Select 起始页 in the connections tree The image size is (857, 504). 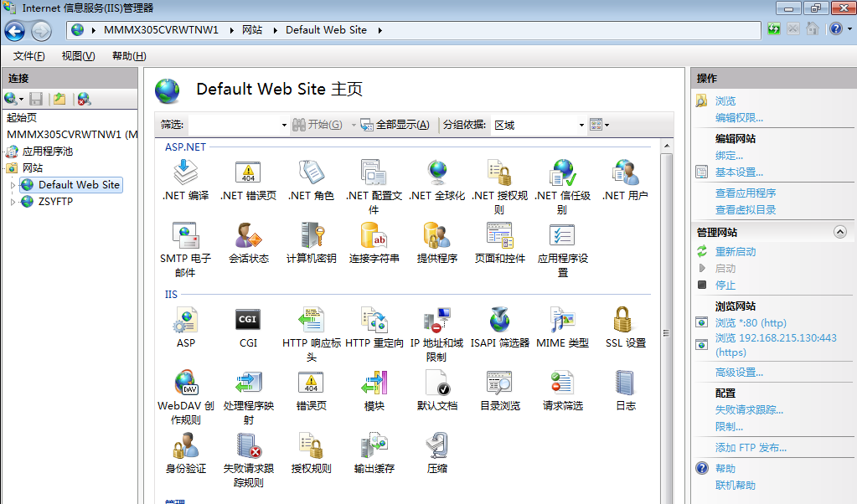coord(22,117)
